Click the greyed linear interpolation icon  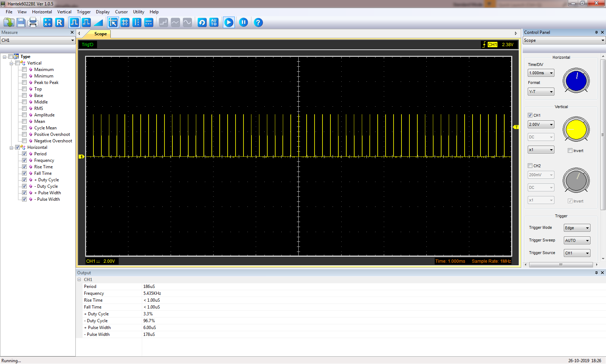(x=175, y=22)
